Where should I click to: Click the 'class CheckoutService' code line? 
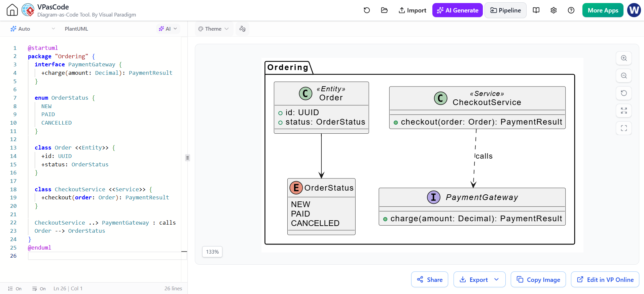[94, 189]
